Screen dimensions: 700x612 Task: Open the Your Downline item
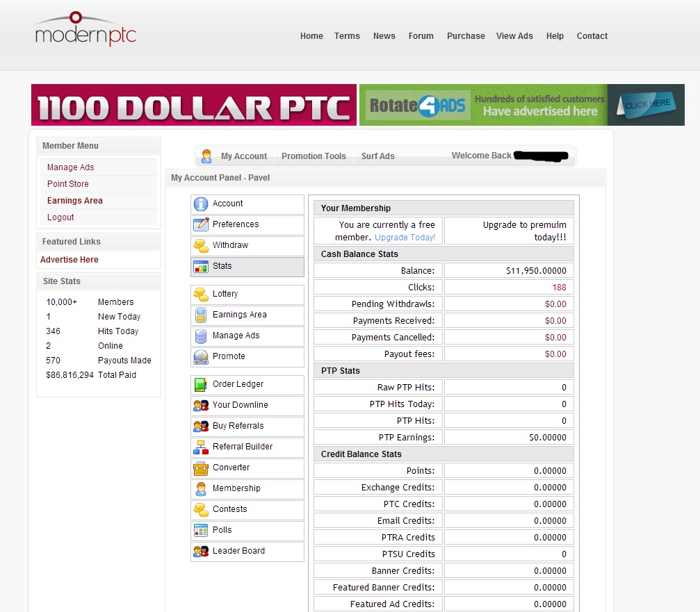pos(247,406)
